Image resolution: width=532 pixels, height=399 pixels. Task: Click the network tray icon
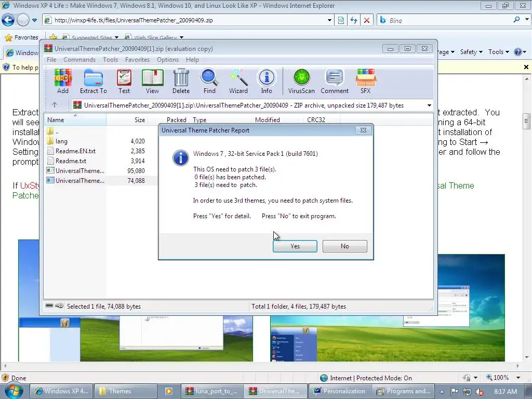pyautogui.click(x=467, y=391)
